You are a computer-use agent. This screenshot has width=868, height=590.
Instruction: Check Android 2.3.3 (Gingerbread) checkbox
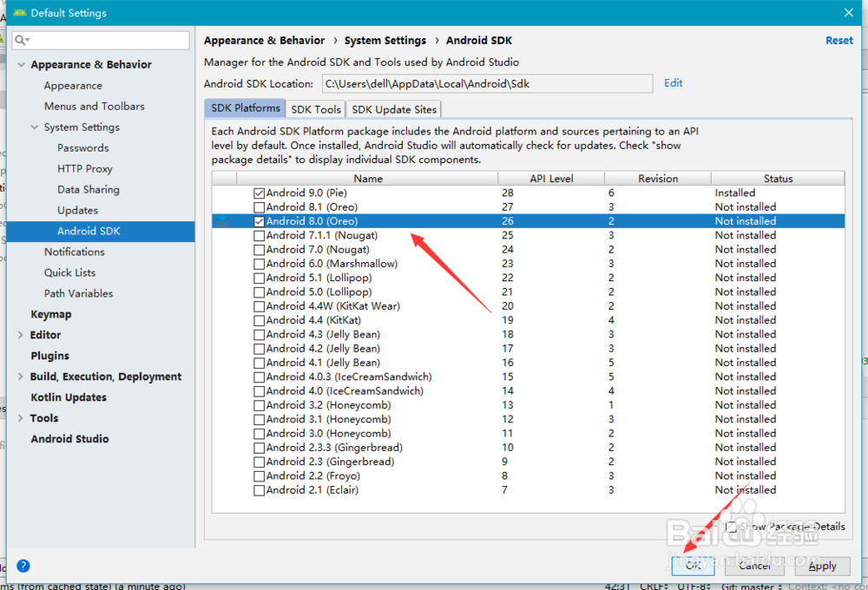259,448
